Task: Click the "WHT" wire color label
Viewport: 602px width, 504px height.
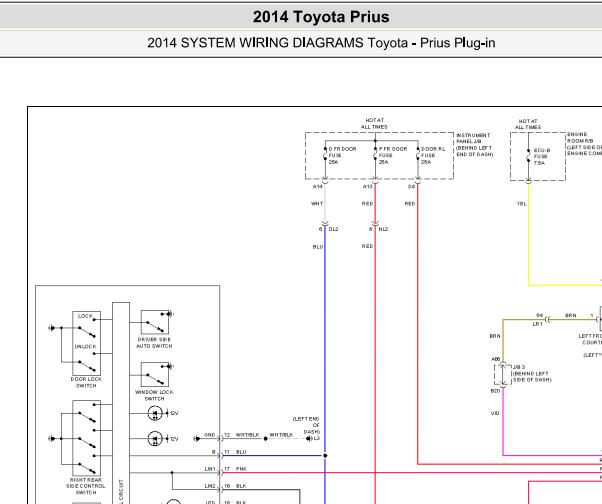Action: [x=317, y=203]
